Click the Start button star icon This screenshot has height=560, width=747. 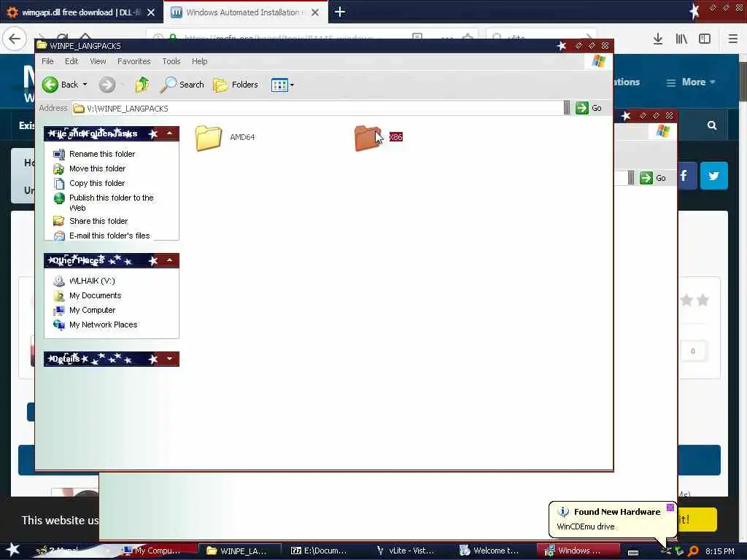[x=12, y=550]
